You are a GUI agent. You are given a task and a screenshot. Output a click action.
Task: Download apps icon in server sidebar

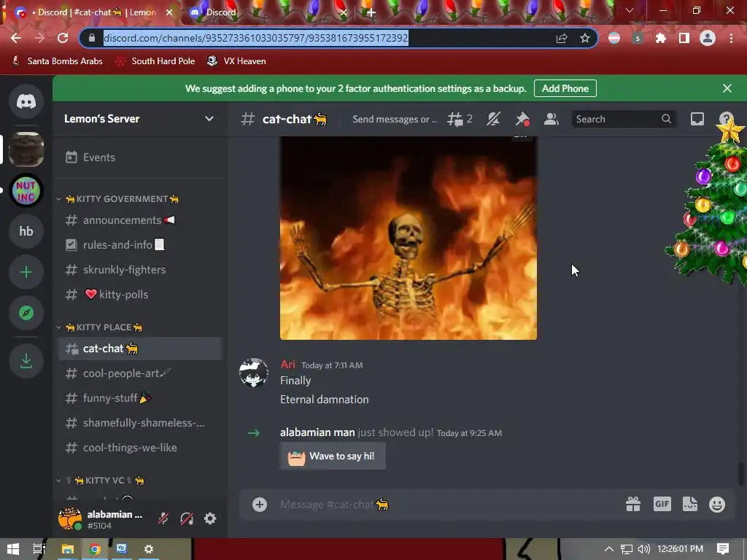pos(26,362)
